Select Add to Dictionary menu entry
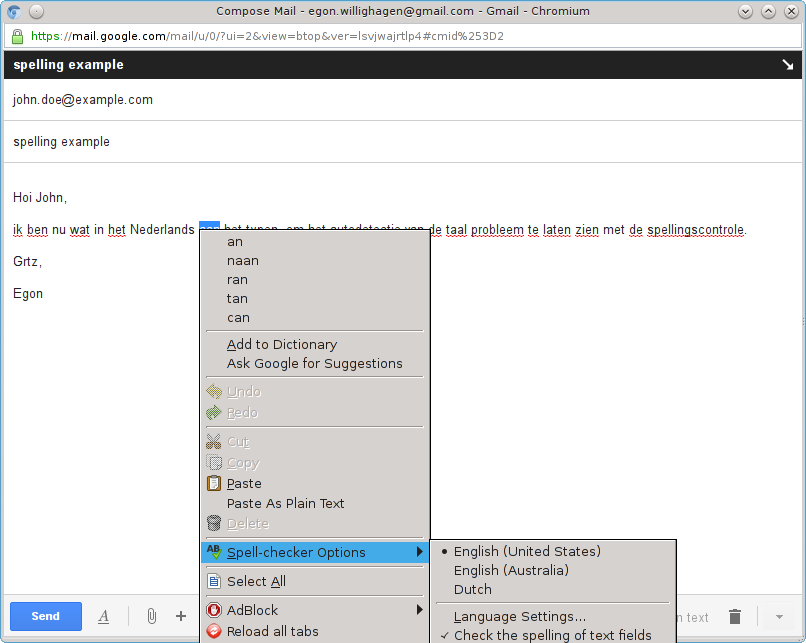The height and width of the screenshot is (643, 806). [x=282, y=344]
